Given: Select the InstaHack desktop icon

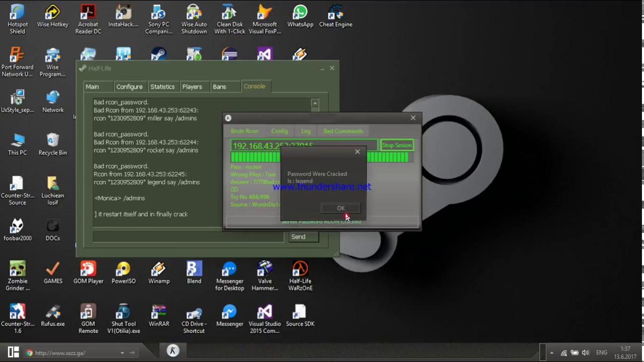Looking at the screenshot, I should coord(123,16).
